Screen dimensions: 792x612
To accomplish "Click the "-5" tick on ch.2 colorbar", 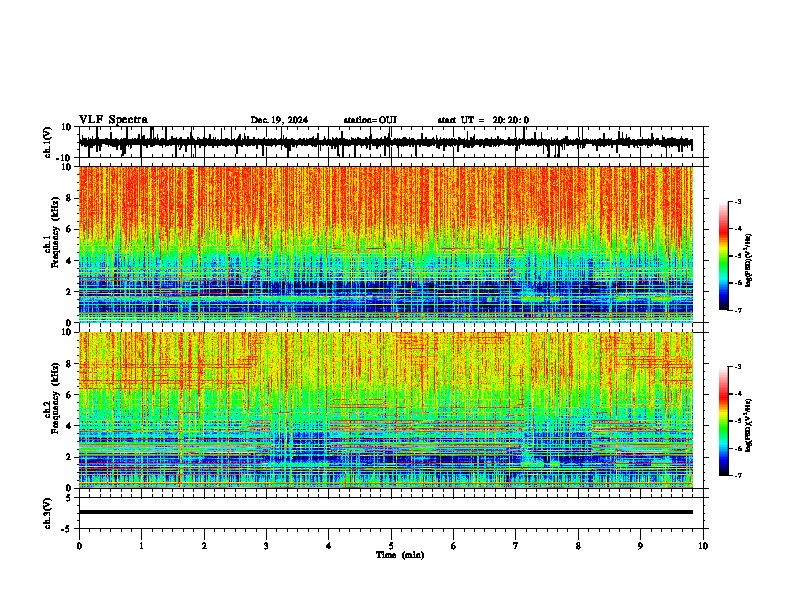I will (x=737, y=421).
